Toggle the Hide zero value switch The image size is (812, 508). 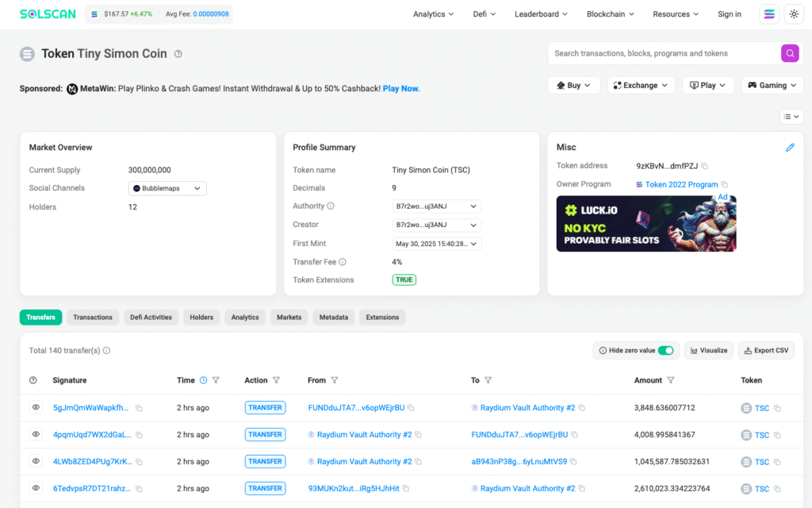665,350
